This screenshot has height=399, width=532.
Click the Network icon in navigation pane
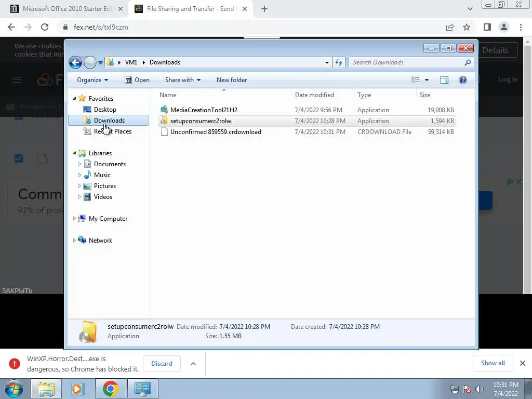pyautogui.click(x=82, y=240)
